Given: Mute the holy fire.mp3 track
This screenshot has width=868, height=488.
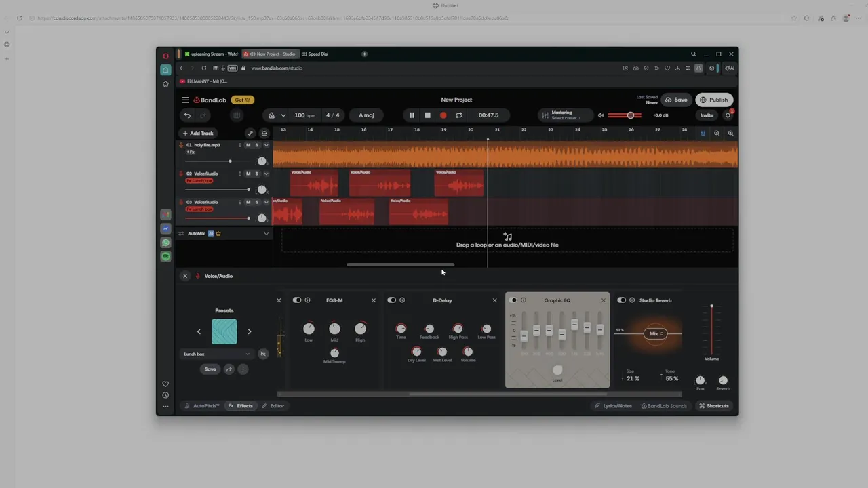Looking at the screenshot, I should 248,145.
